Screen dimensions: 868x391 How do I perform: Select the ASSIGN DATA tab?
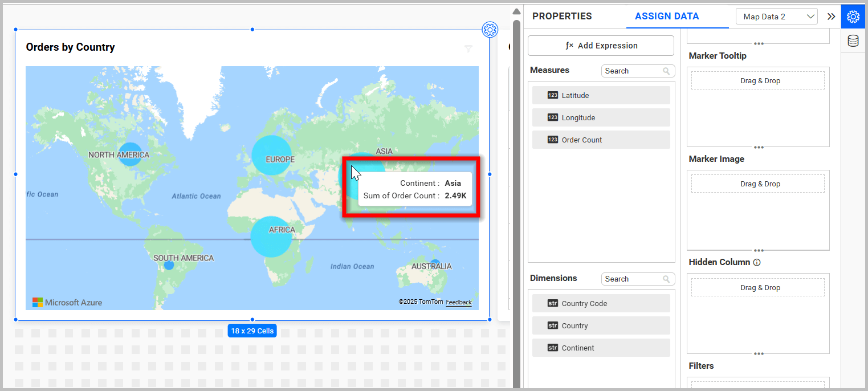click(666, 17)
